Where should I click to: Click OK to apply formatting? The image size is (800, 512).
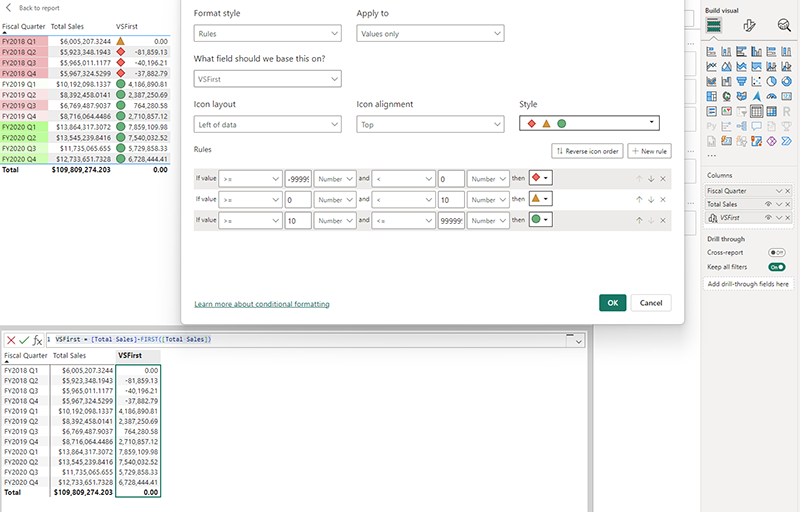613,303
